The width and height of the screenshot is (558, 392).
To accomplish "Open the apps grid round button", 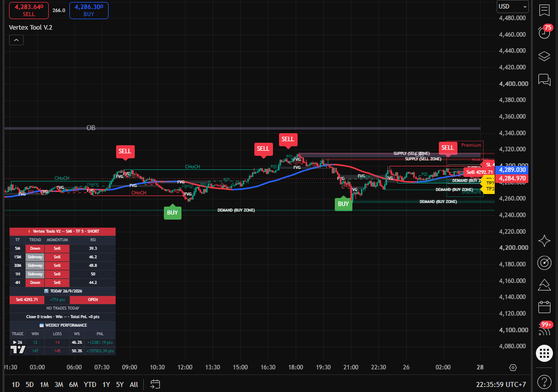I will tap(544, 353).
